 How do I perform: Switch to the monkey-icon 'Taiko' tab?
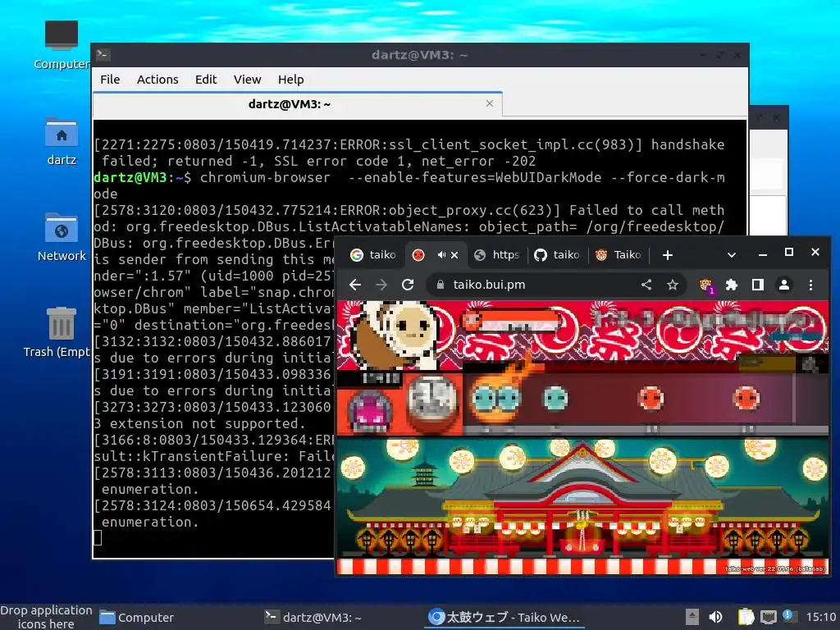click(619, 255)
